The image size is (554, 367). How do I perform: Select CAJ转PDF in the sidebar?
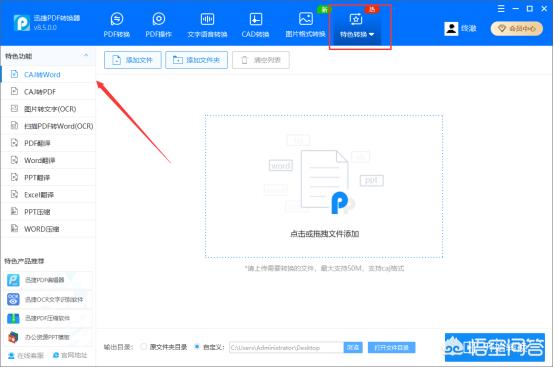pos(48,92)
